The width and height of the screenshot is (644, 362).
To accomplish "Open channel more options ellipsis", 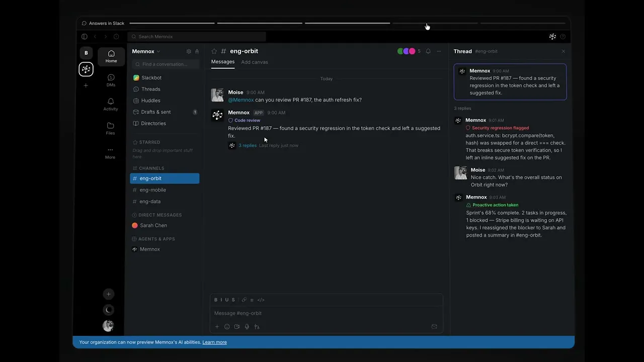I will pyautogui.click(x=439, y=51).
